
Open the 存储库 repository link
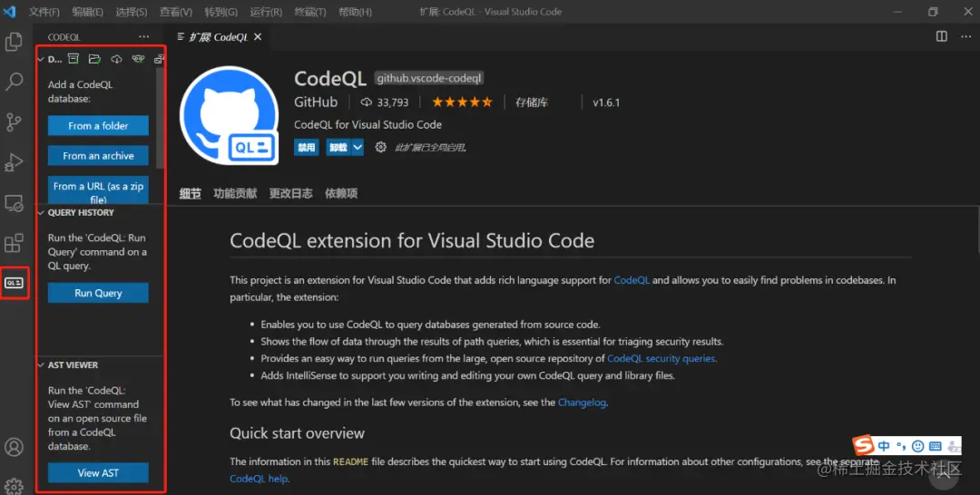[531, 102]
